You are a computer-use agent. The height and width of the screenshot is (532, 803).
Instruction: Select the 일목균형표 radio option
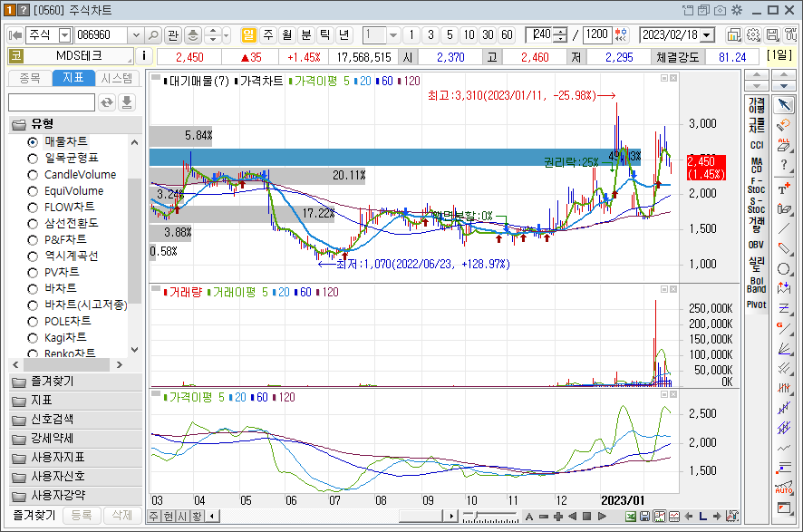coord(33,159)
